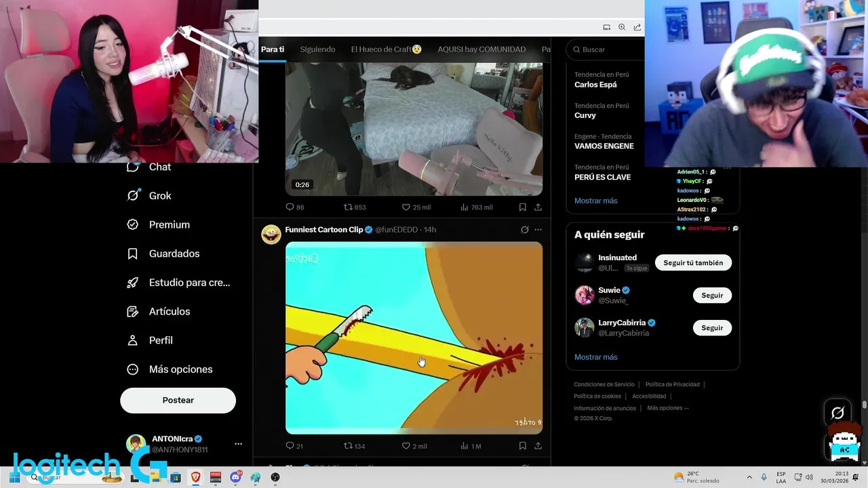Switch to Siguiendo tab

tap(317, 49)
